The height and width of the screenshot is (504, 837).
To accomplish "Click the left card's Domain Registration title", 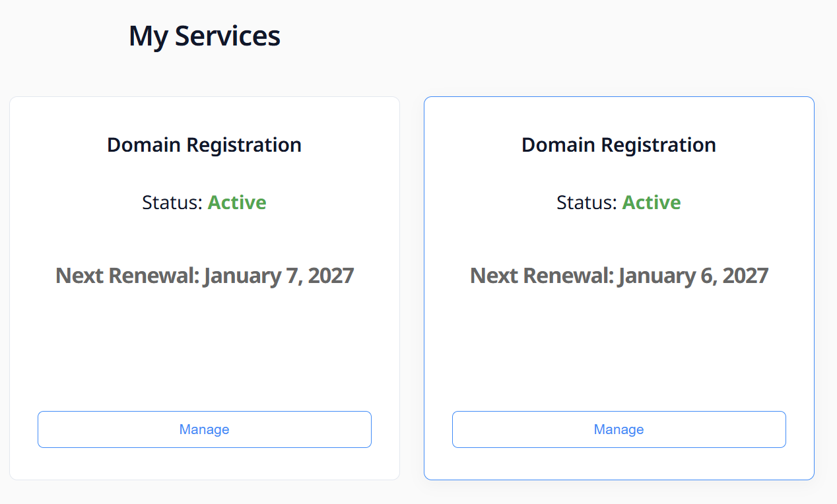I will tap(205, 144).
